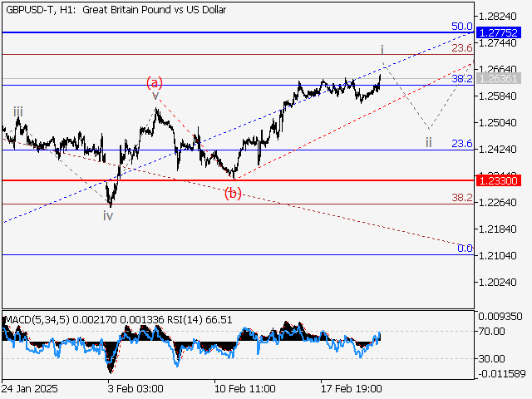Click the blue 1.27752 price level tag
Screen dimensions: 532x399
500,32
